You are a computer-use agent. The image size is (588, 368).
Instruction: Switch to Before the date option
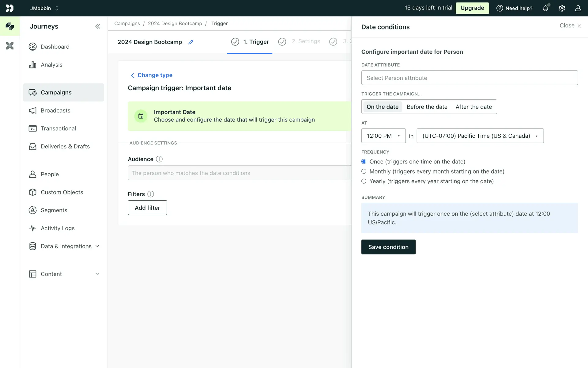click(427, 107)
